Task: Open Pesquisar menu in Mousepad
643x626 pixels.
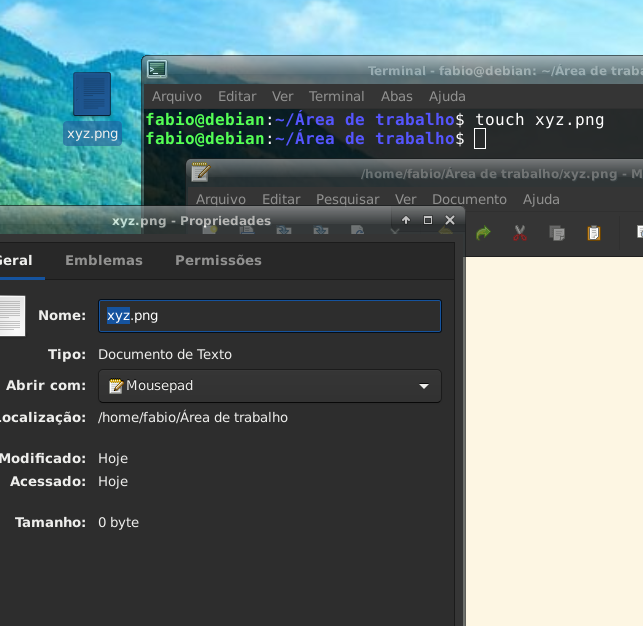Action: (x=347, y=199)
